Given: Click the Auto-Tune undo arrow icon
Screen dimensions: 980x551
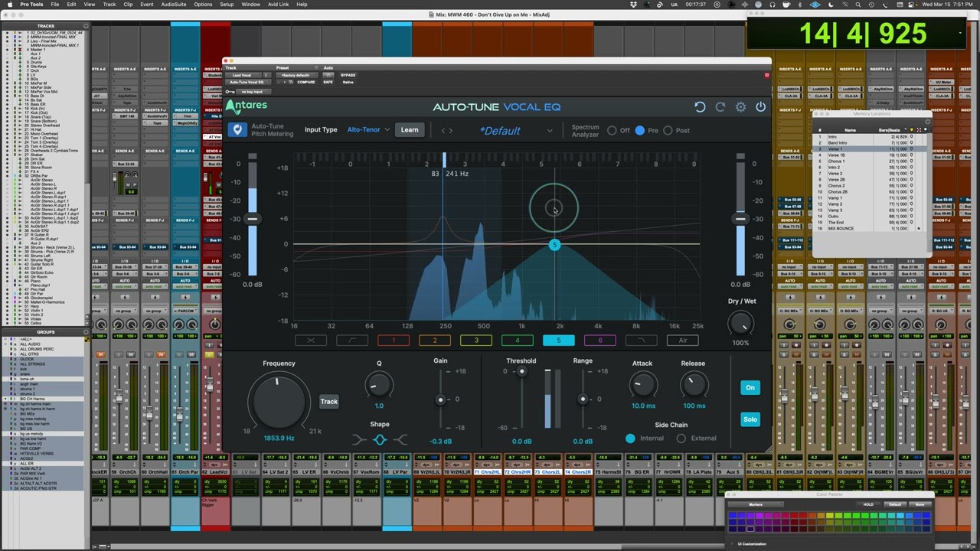Looking at the screenshot, I should click(700, 107).
